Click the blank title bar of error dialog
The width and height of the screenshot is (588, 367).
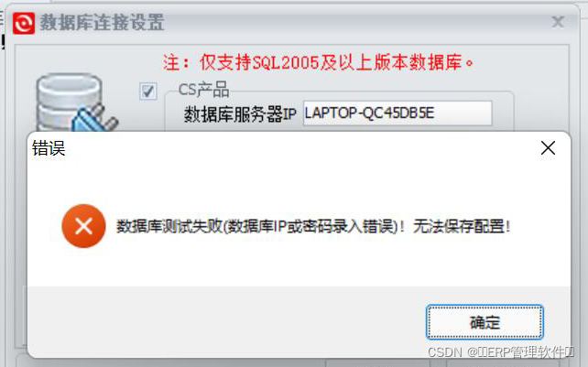(300, 148)
